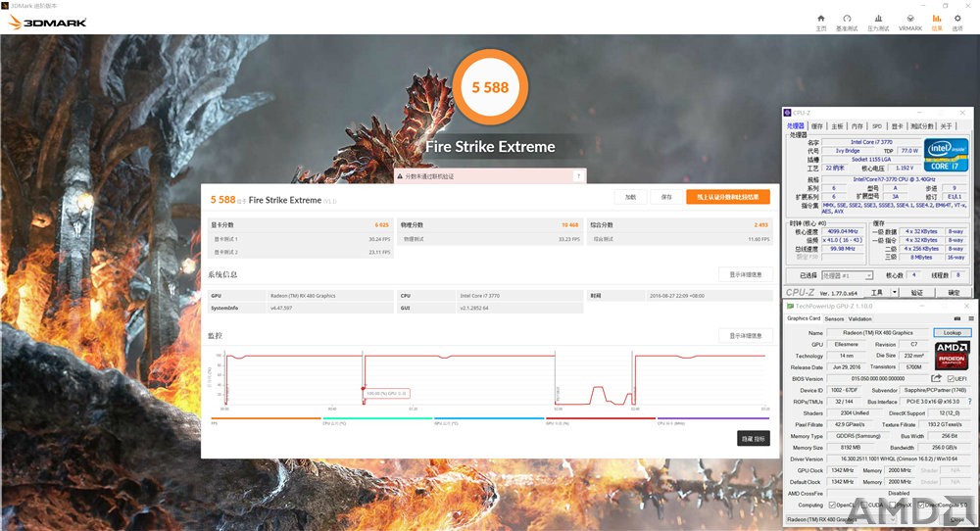Click the Combined score value 2 493
This screenshot has width=980, height=531.
tap(760, 225)
